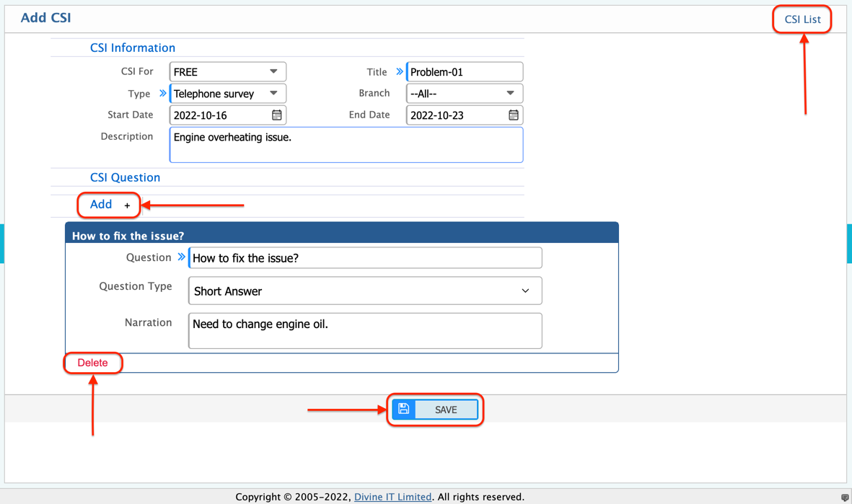Viewport: 852px width, 504px height.
Task: Click the Add link under CSI Question
Action: click(101, 205)
